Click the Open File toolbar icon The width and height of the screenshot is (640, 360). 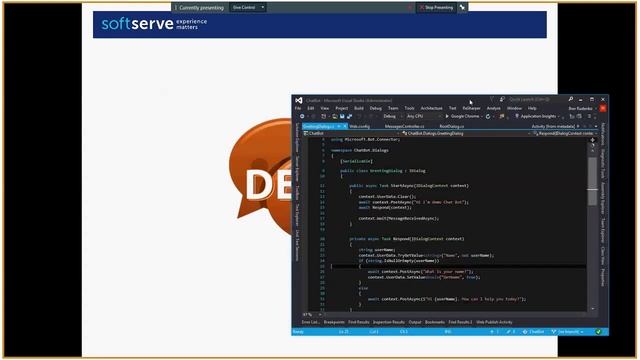[x=335, y=116]
